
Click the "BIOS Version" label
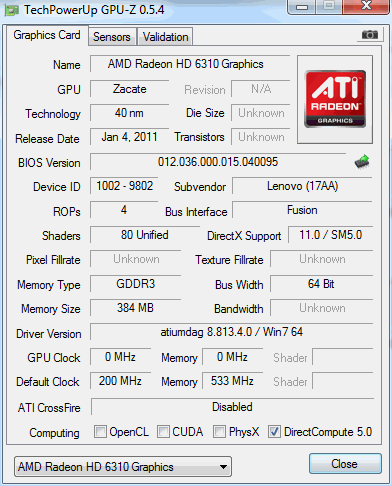point(49,163)
